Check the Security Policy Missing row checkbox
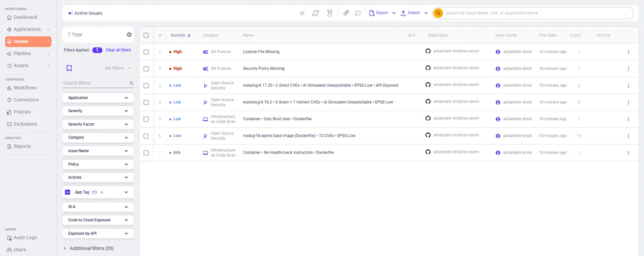Viewport: 644px width, 256px height. click(x=146, y=69)
